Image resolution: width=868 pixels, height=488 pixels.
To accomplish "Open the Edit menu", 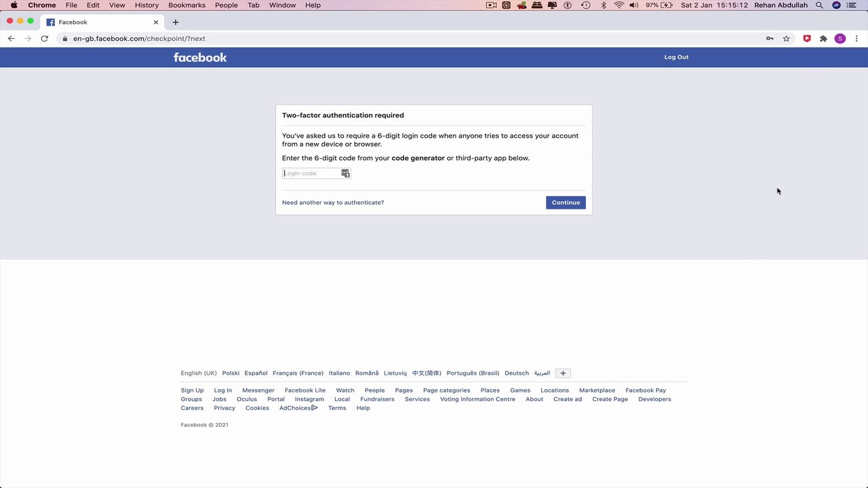I will tap(93, 5).
